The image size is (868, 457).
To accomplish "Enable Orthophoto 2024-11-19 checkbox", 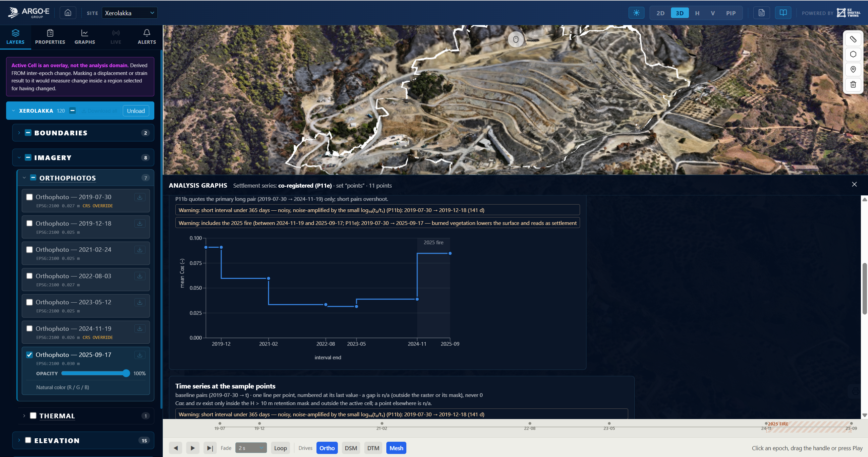I will 30,328.
